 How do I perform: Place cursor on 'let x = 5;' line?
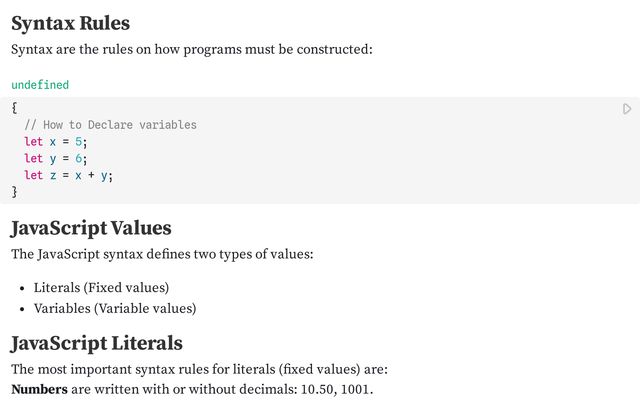(x=56, y=142)
